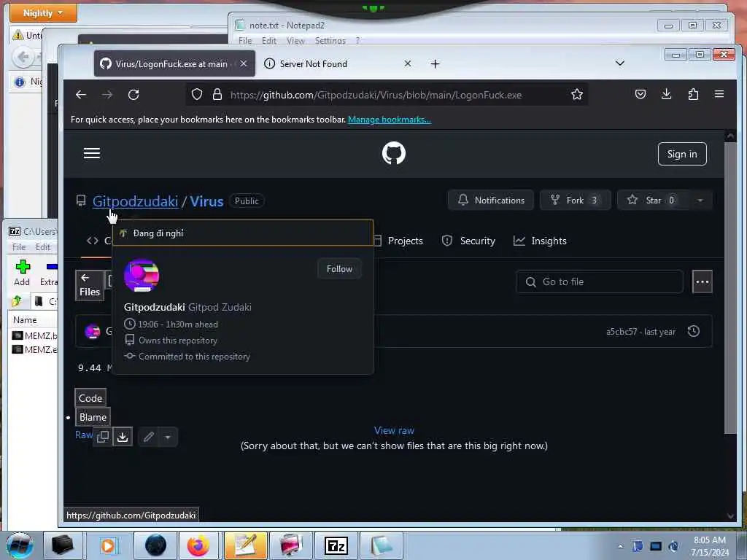The image size is (747, 560).
Task: Switch to Code view
Action: click(90, 398)
